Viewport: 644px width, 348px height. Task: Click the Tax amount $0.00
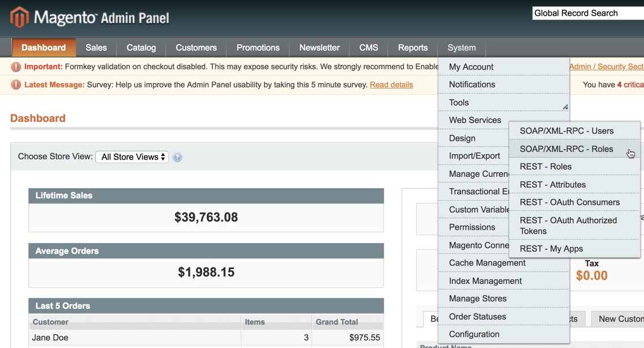click(x=591, y=275)
